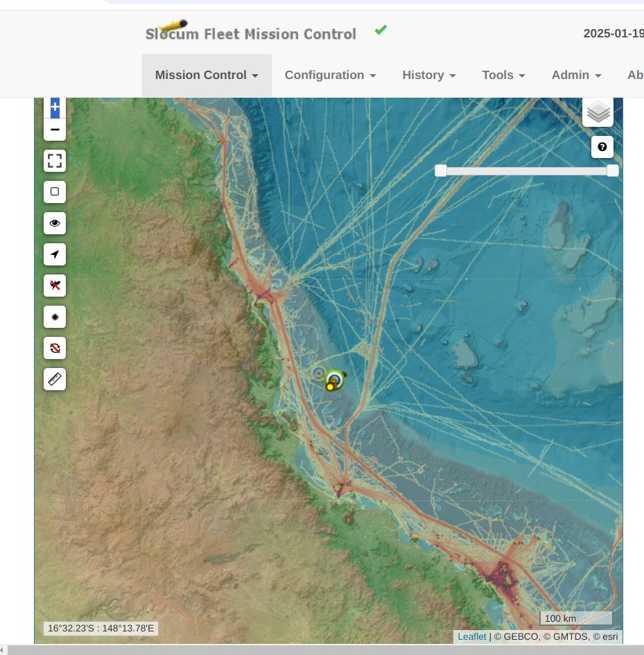Click the right handle of the time slider
644x655 pixels.
(x=613, y=171)
